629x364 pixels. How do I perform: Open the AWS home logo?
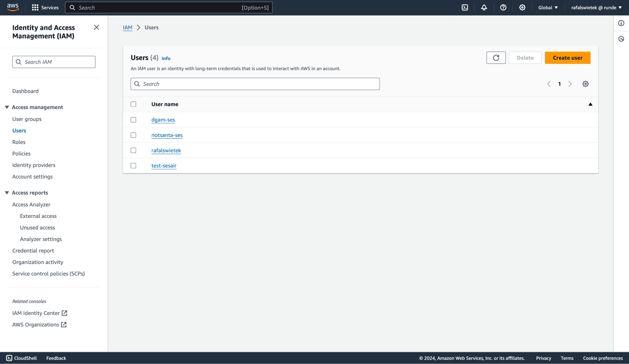pos(13,7)
